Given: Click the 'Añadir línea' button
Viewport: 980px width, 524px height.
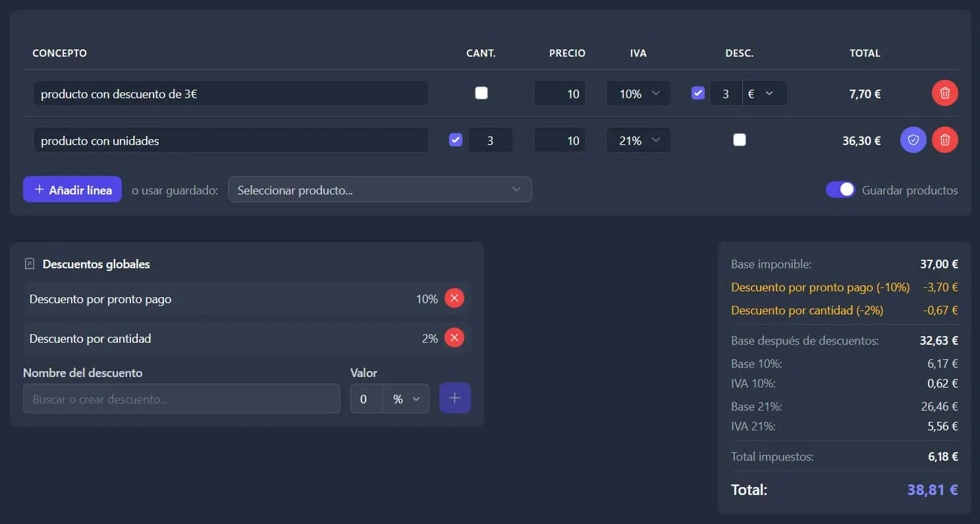Looking at the screenshot, I should tap(72, 190).
